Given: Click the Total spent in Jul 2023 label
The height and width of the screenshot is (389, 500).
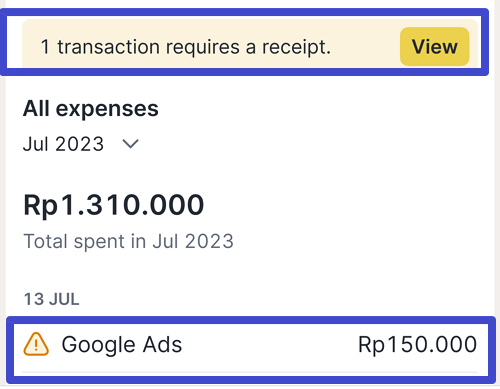Looking at the screenshot, I should tap(128, 241).
